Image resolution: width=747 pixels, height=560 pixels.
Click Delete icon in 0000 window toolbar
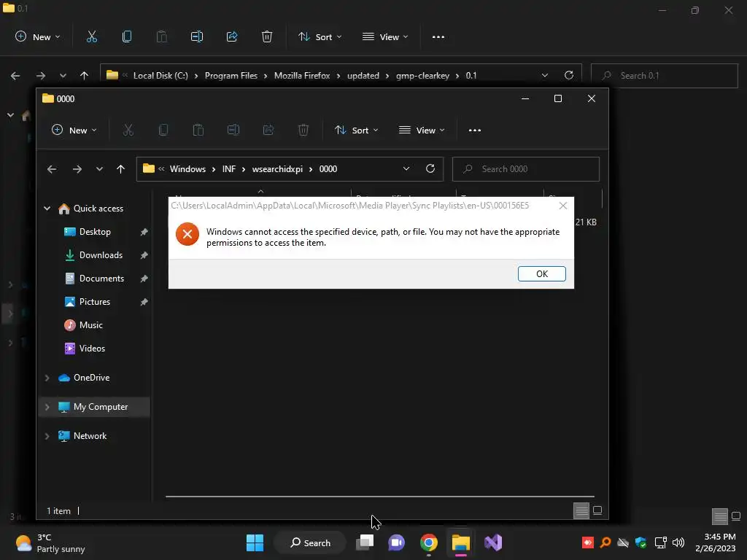[303, 130]
